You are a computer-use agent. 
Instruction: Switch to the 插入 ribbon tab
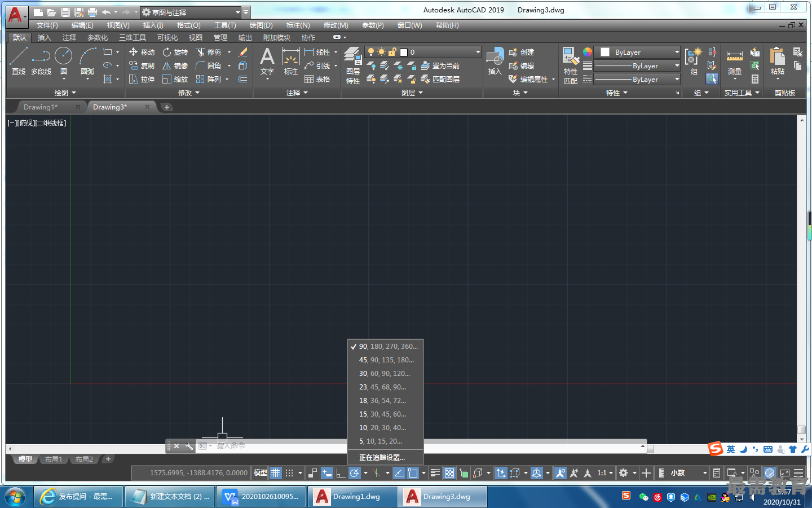coord(44,37)
